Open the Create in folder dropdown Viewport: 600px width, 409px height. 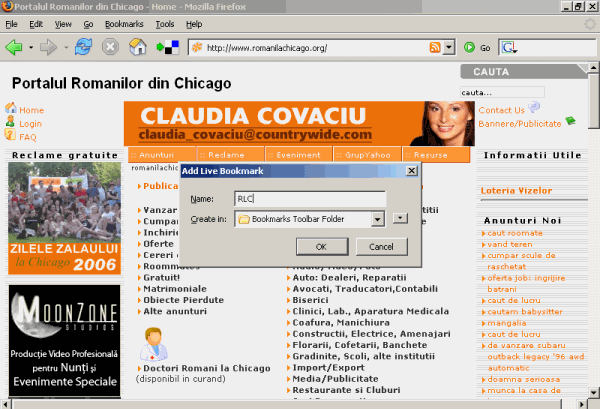[x=377, y=218]
